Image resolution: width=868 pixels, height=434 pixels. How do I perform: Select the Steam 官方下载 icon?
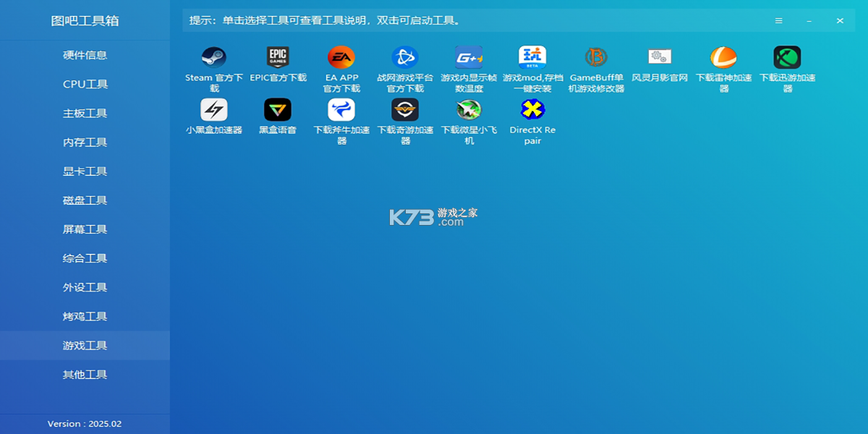click(x=214, y=57)
